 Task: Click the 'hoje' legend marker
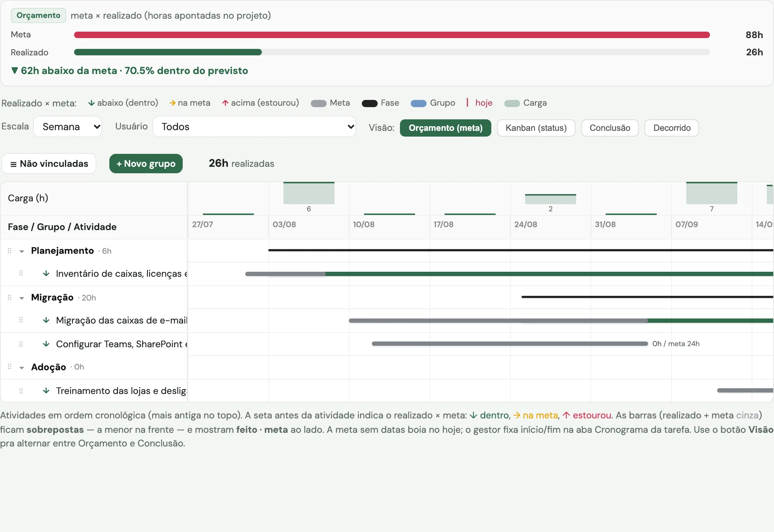tap(479, 103)
